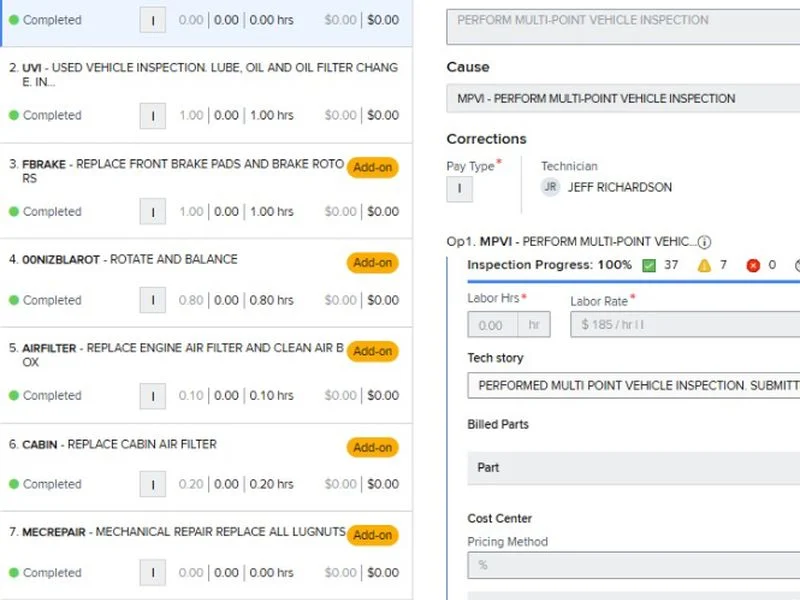
Task: Click Add-on badge on CABIN air filter line
Action: tap(372, 448)
